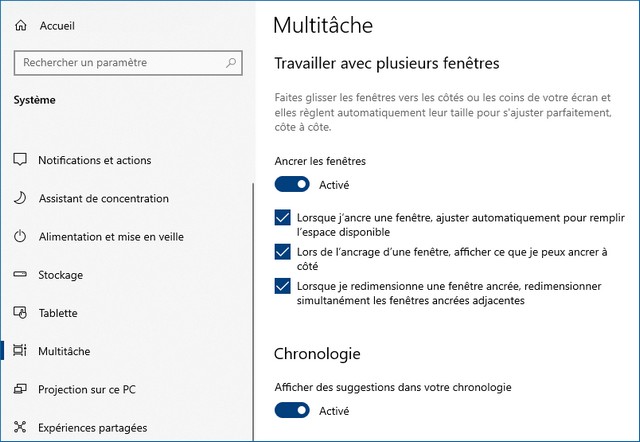This screenshot has width=640, height=442.
Task: Click the Notifications et actions icon
Action: [x=20, y=160]
